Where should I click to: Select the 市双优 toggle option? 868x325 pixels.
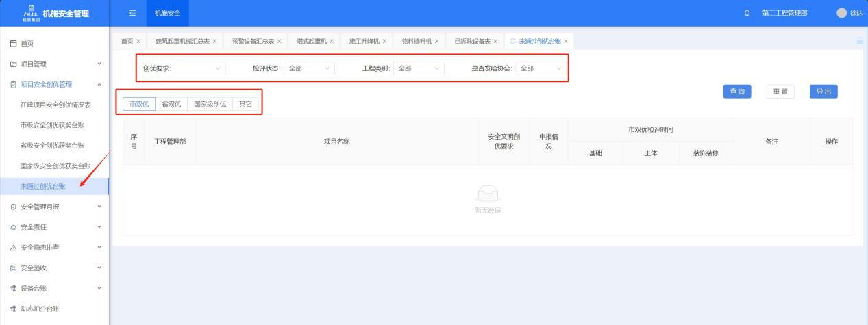[139, 104]
